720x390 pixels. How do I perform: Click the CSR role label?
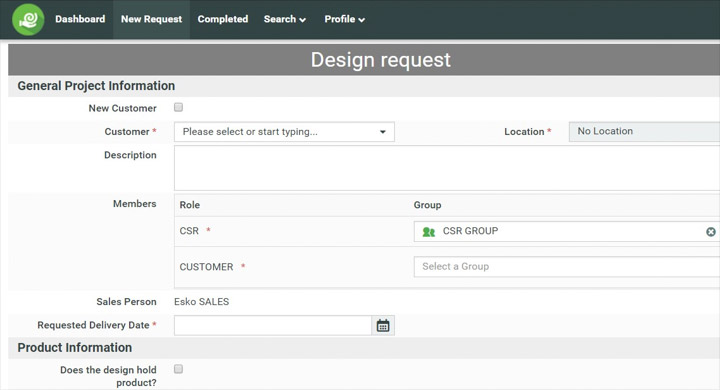tap(189, 231)
